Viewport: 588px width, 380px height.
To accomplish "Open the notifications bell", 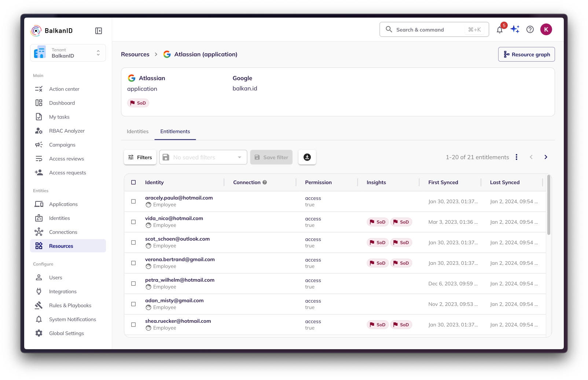I will pyautogui.click(x=499, y=30).
